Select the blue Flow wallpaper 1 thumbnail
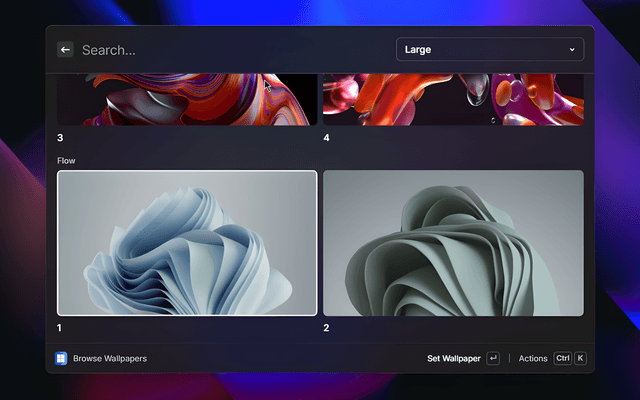Image resolution: width=640 pixels, height=400 pixels. (187, 243)
